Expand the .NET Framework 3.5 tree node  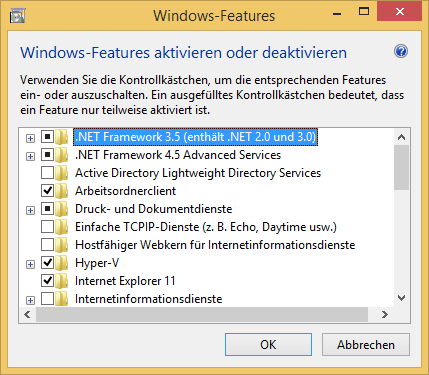(x=30, y=138)
